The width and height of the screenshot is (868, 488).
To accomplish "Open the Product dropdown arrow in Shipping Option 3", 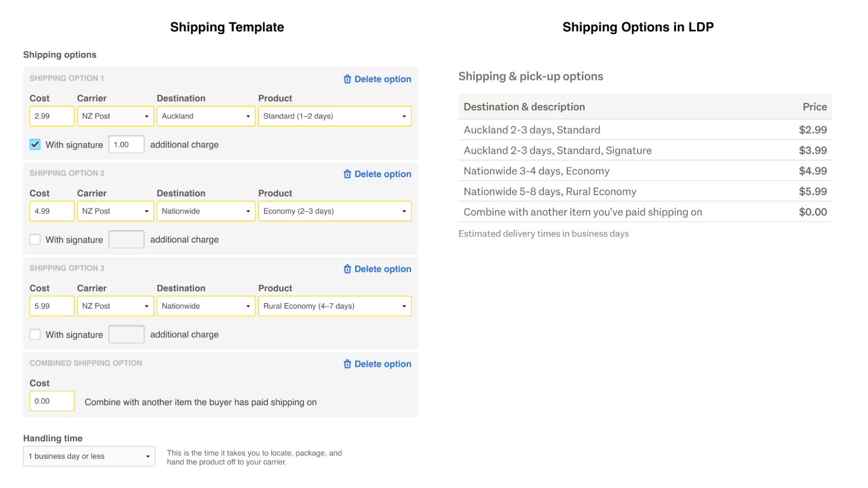I will coord(403,306).
